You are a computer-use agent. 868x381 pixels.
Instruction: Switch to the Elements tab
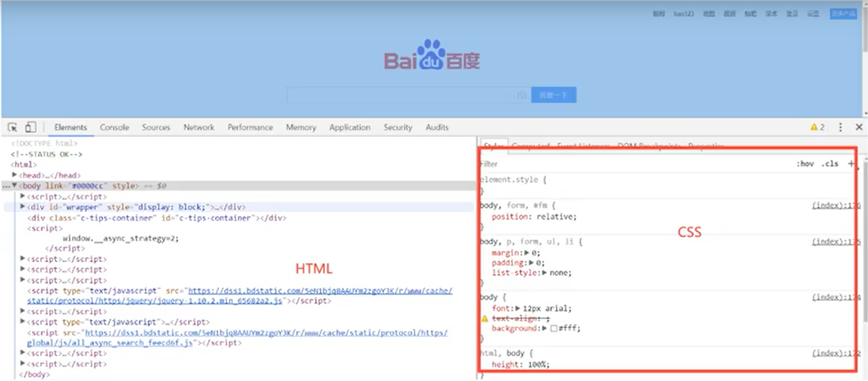(71, 126)
